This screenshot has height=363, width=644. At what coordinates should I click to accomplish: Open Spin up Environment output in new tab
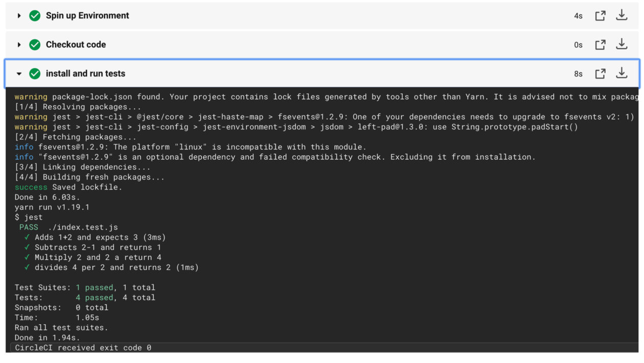pos(600,16)
